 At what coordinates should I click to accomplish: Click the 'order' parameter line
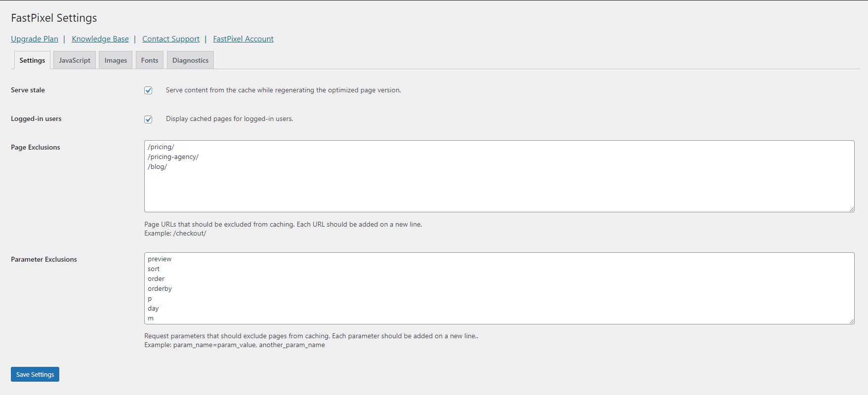click(x=156, y=279)
